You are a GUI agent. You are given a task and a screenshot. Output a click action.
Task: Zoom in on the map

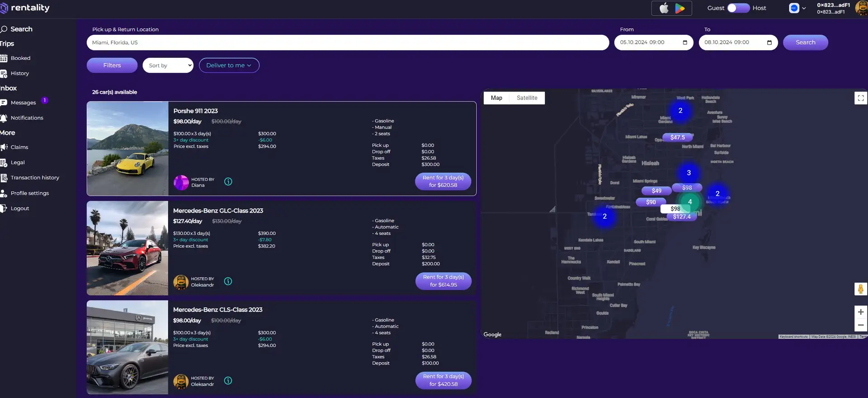tap(860, 312)
